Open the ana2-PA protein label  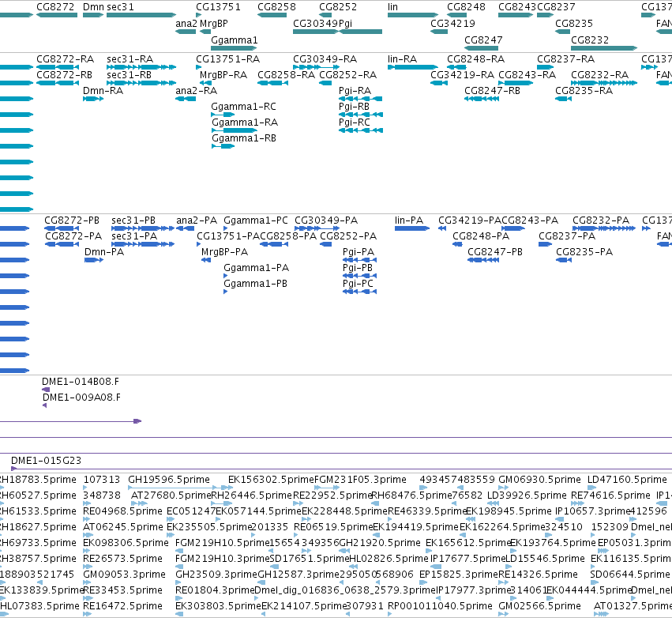point(197,220)
